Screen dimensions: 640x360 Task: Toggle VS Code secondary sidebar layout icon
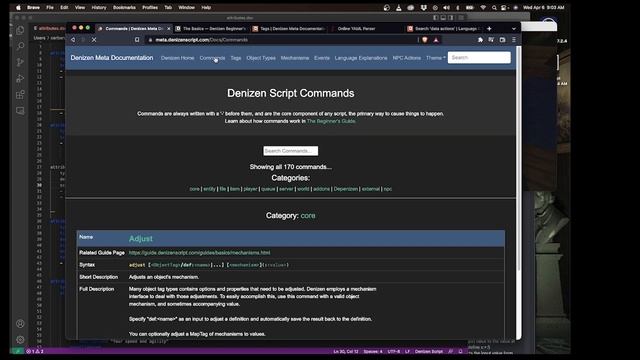[450, 18]
